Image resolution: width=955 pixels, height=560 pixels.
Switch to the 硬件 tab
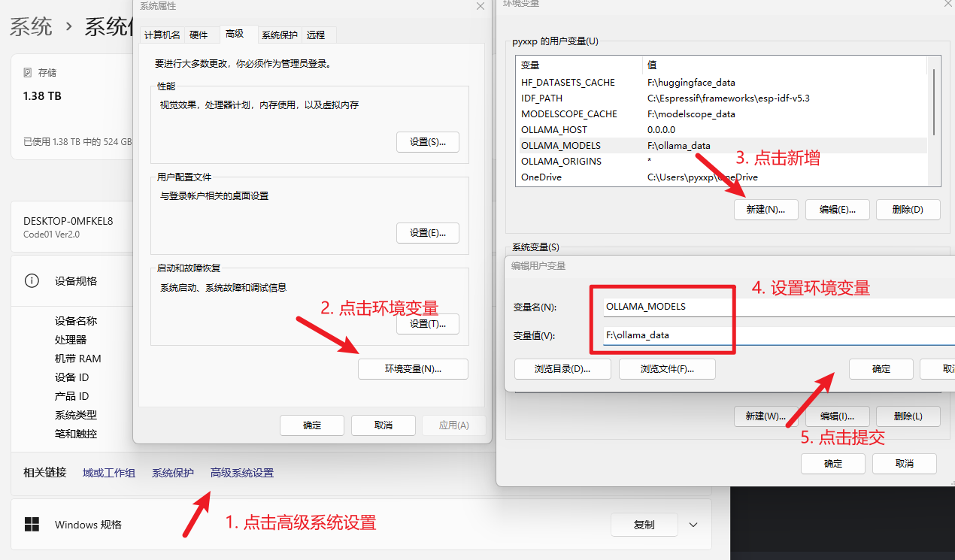pos(199,35)
